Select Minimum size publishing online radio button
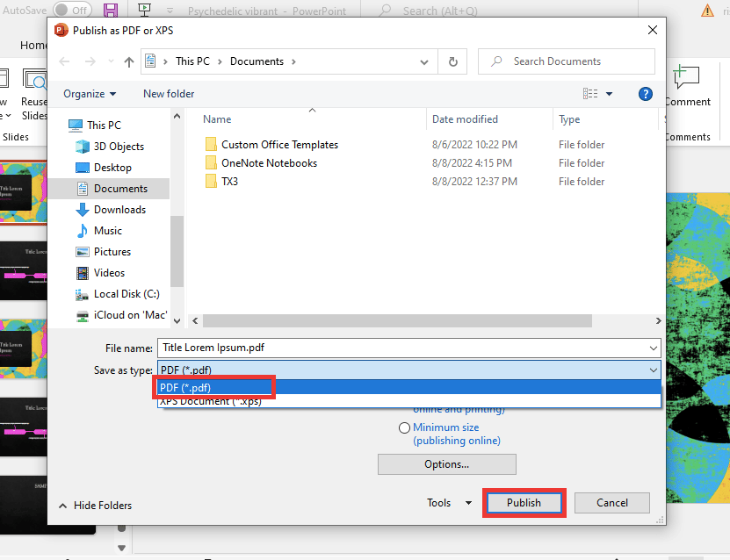The image size is (730, 560). click(404, 428)
